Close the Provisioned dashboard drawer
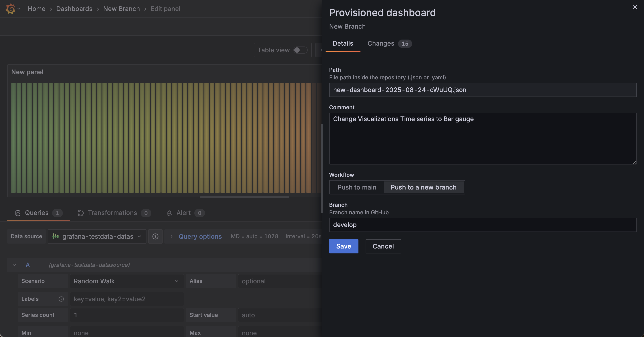 pos(635,7)
